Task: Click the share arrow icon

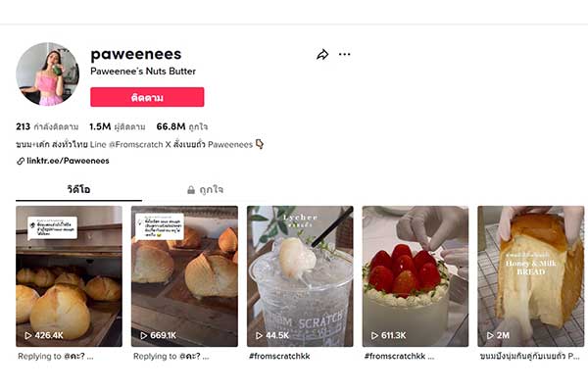Action: pos(321,55)
